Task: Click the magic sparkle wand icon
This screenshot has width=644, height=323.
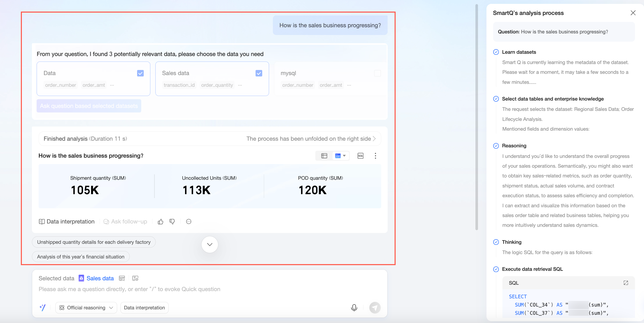Action: [x=43, y=308]
